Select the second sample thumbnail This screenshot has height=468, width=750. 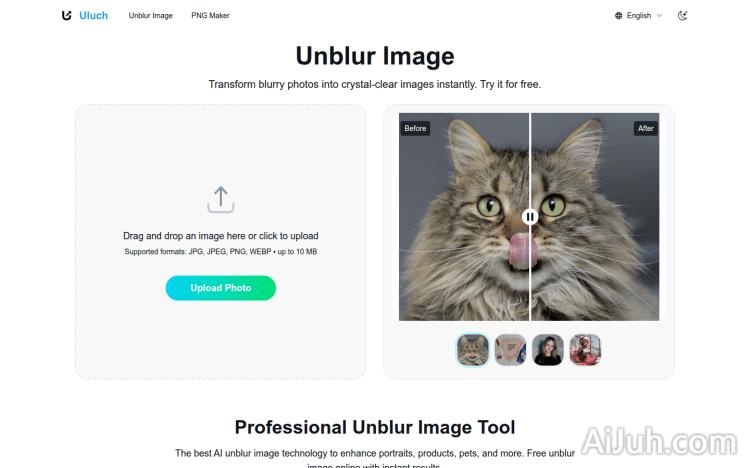click(x=510, y=350)
